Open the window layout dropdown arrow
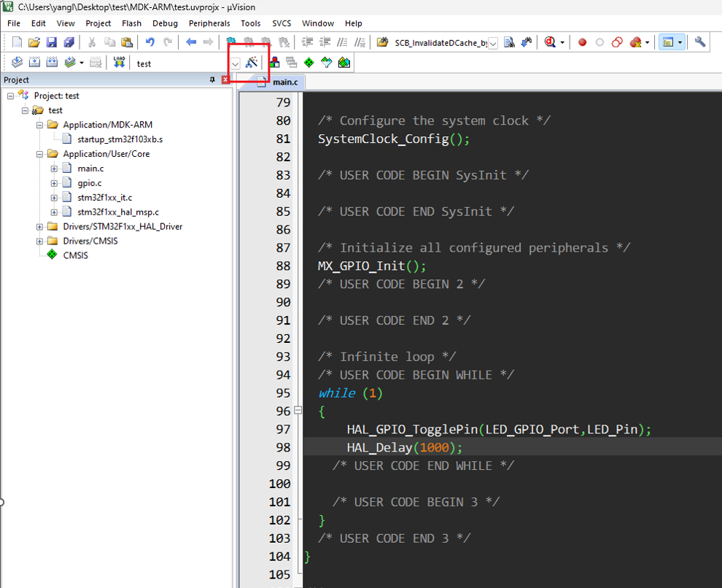Image resolution: width=722 pixels, height=588 pixels. tap(680, 42)
